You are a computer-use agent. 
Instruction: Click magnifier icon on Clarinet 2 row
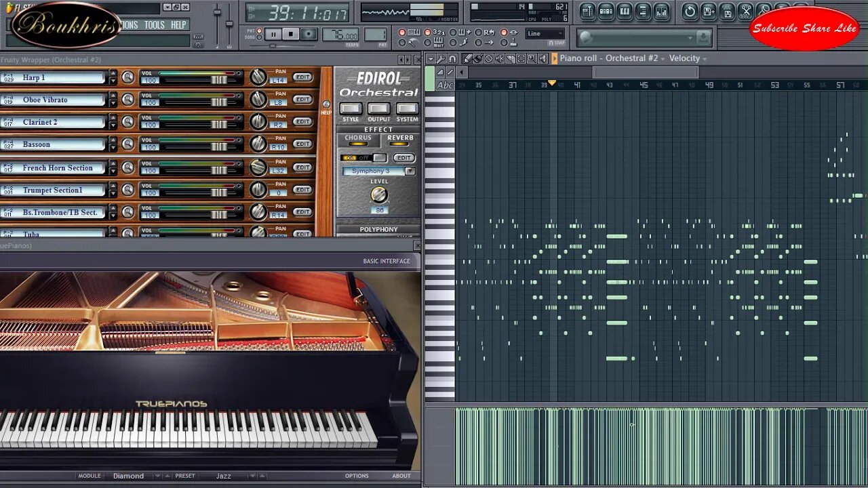point(127,122)
